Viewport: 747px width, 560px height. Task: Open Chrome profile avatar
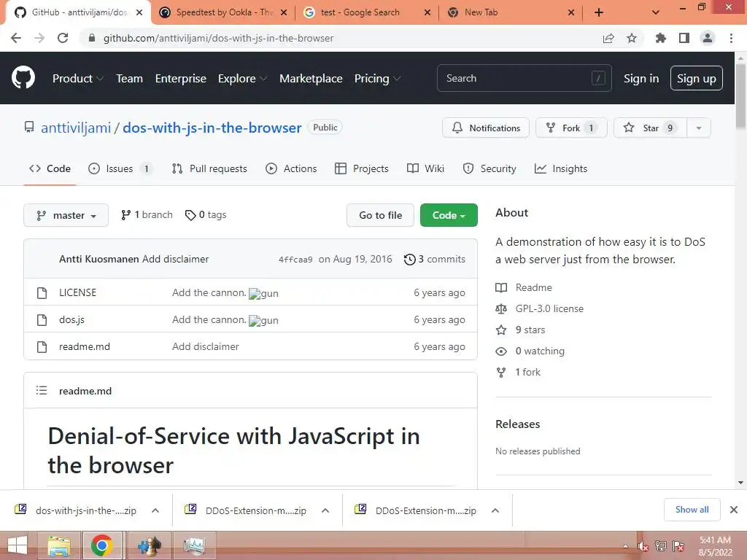708,38
